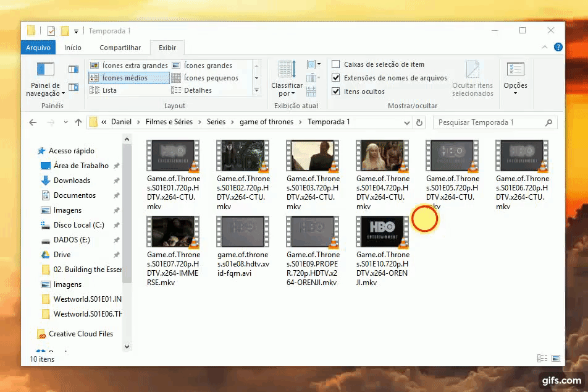Click the add columns icon
Viewport: 588px width, 392px height.
pyautogui.click(x=313, y=78)
